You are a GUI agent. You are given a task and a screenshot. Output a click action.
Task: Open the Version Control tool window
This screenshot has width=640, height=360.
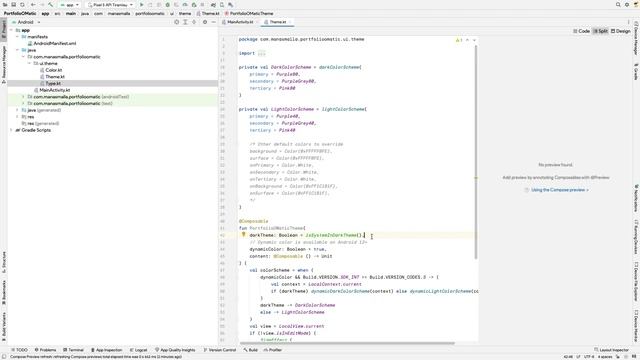220,350
